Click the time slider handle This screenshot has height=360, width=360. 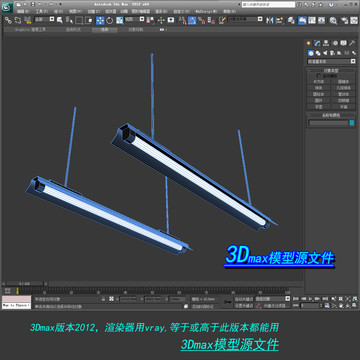pyautogui.click(x=23, y=284)
